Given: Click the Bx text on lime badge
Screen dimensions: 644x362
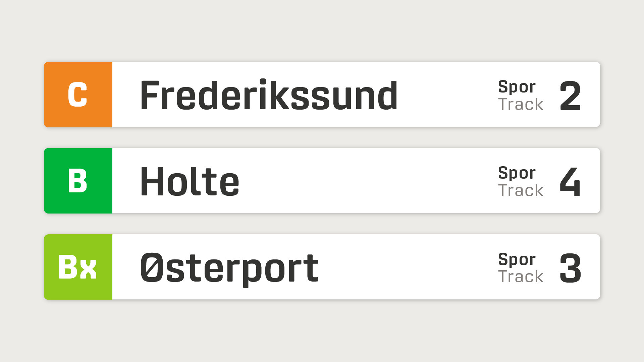Looking at the screenshot, I should point(77,267).
